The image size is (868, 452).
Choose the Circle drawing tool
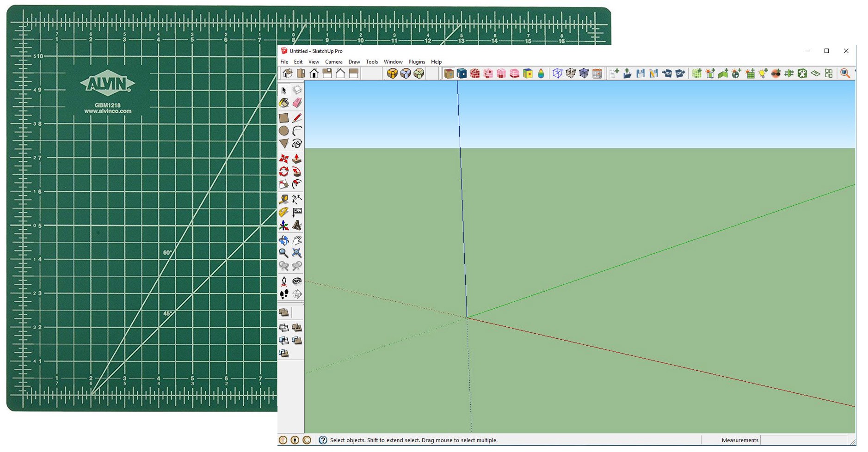pyautogui.click(x=284, y=131)
